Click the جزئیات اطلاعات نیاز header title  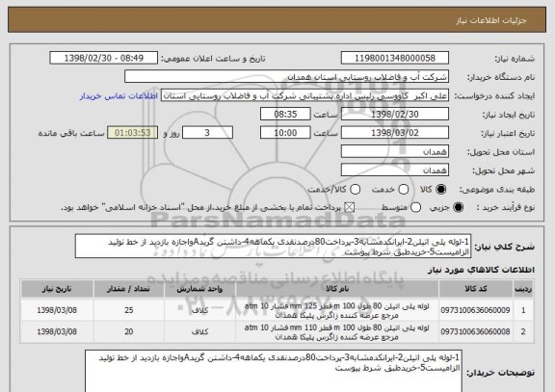pos(491,20)
